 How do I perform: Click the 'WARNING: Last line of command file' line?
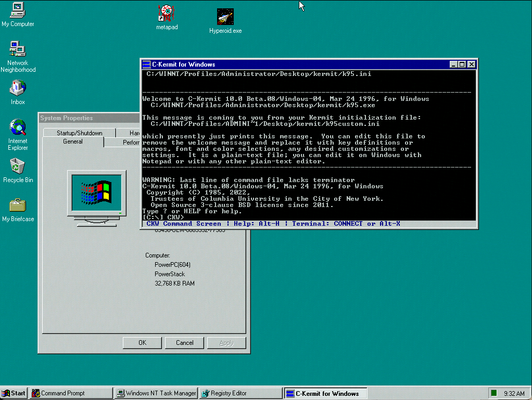[248, 180]
